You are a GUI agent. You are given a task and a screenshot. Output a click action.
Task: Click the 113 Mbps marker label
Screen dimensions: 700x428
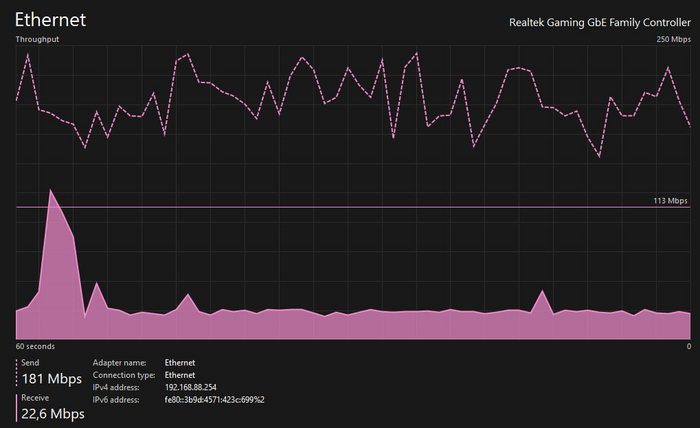click(670, 201)
